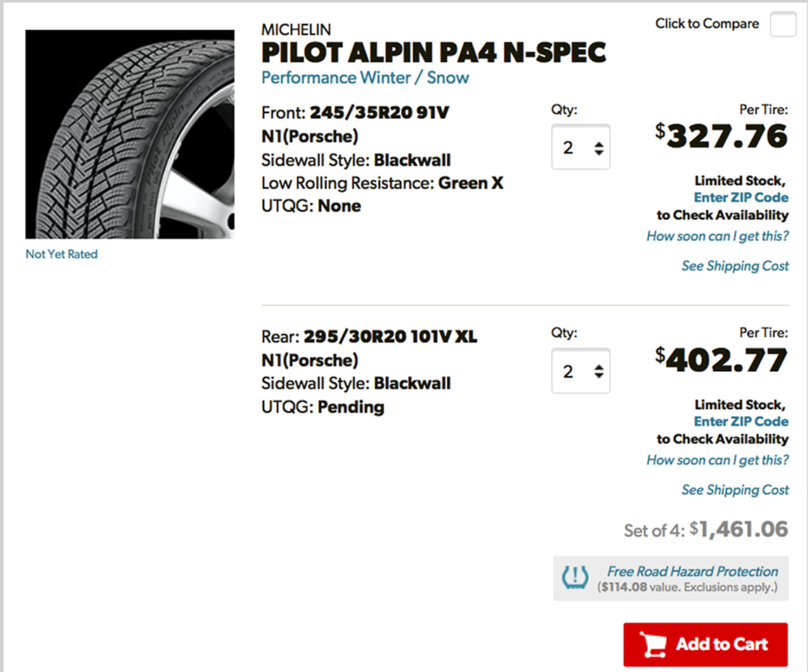
Task: Check the Click to Compare checkbox
Action: 783,24
